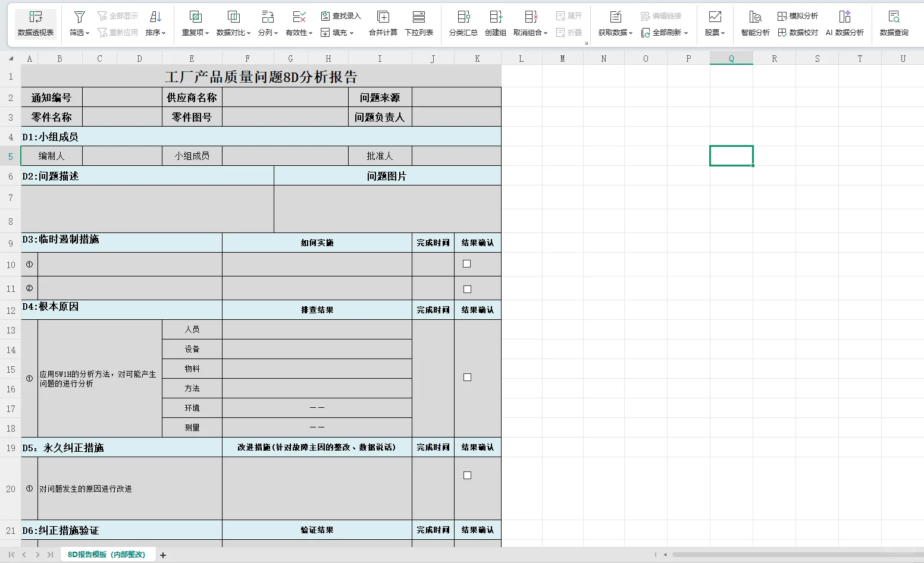This screenshot has height=563, width=924.
Task: Select column F header
Action: click(x=248, y=58)
